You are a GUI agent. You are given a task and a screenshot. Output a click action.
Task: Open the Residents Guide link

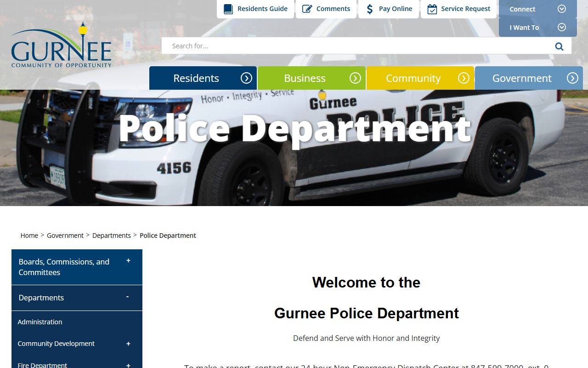[x=255, y=9]
